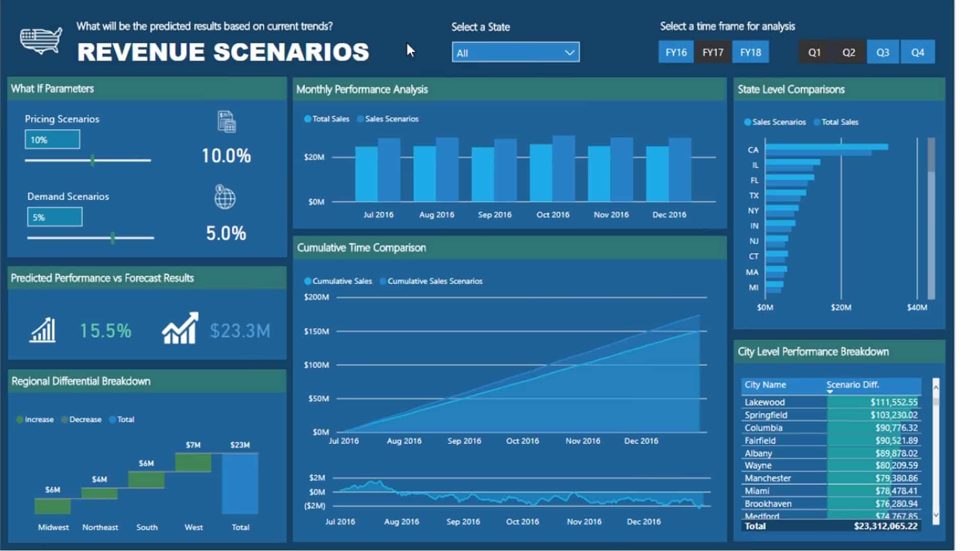Viewport: 980px width, 551px height.
Task: Select the Albany city row
Action: tap(831, 453)
